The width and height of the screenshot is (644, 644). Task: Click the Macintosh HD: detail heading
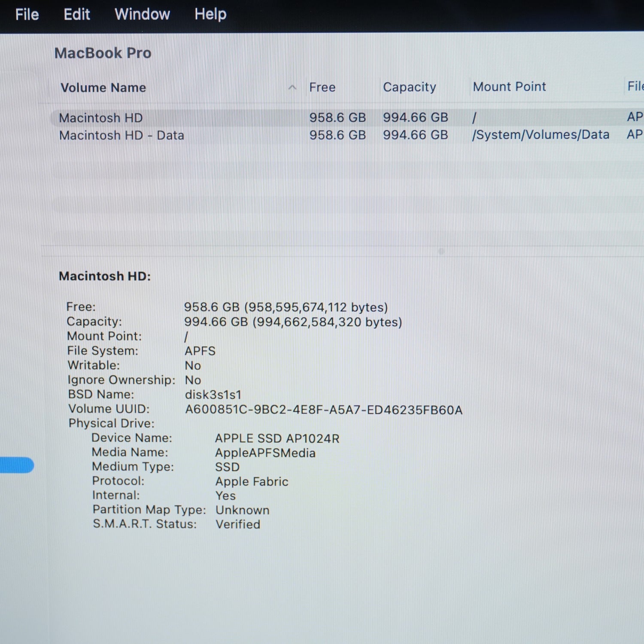point(105,276)
